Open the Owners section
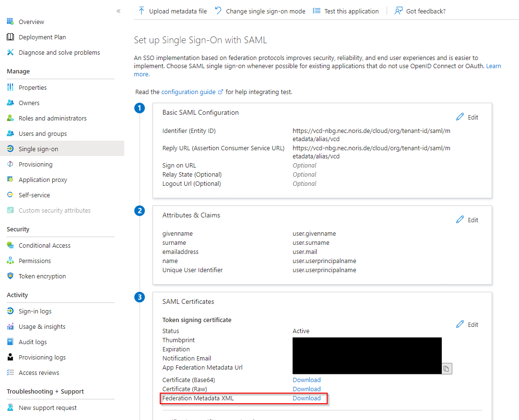519x420 pixels. 29,103
